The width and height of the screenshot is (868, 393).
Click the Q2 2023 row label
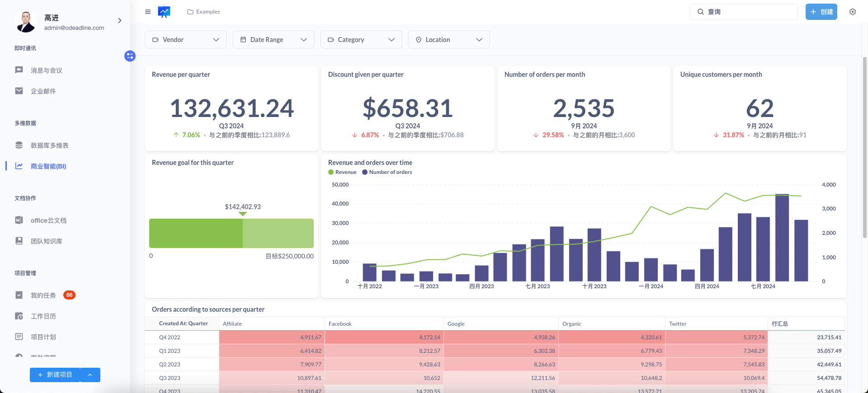(170, 365)
